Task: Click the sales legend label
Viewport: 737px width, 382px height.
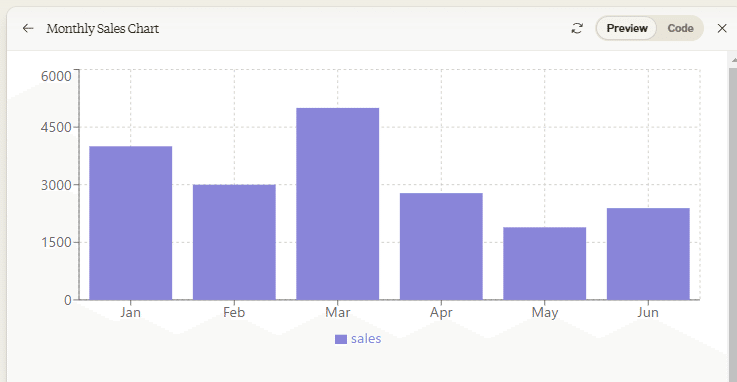Action: coord(366,339)
